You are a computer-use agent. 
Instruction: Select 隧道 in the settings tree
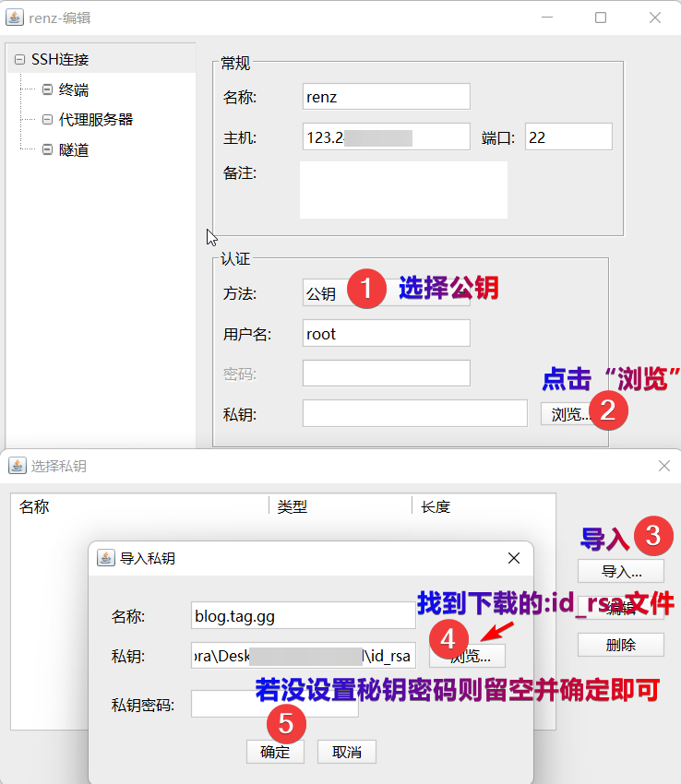pos(74,150)
